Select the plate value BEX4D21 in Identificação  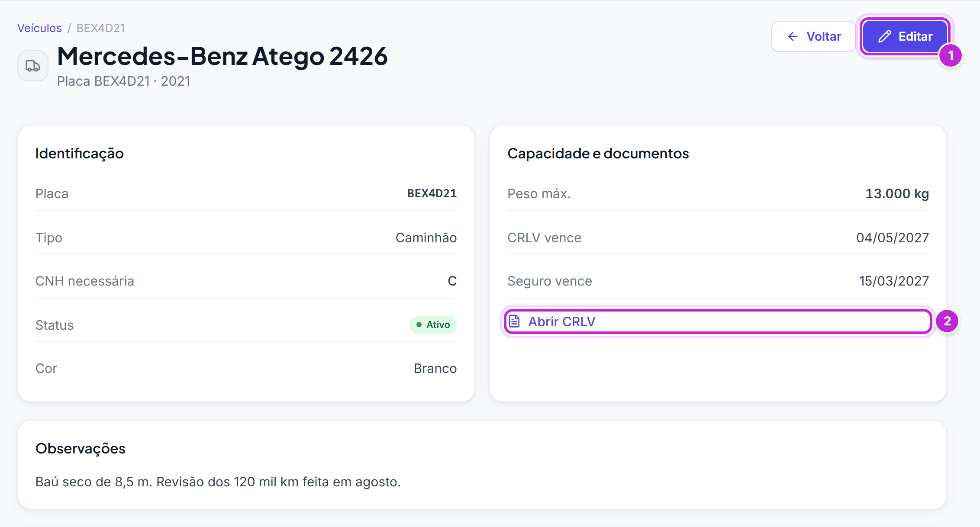[432, 193]
